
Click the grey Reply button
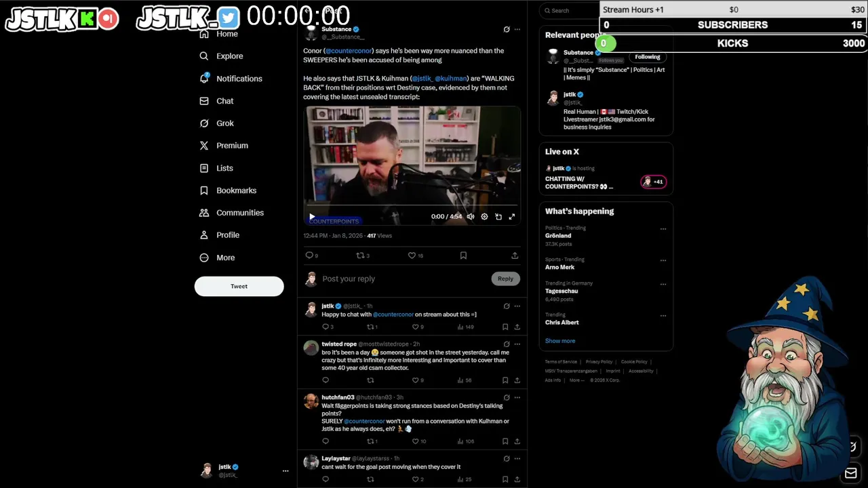coord(505,279)
